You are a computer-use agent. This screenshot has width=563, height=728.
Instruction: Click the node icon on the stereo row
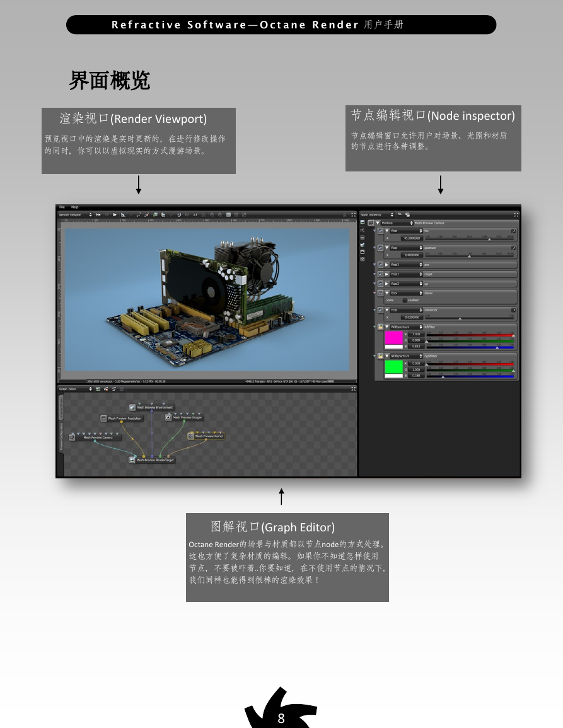(x=380, y=293)
